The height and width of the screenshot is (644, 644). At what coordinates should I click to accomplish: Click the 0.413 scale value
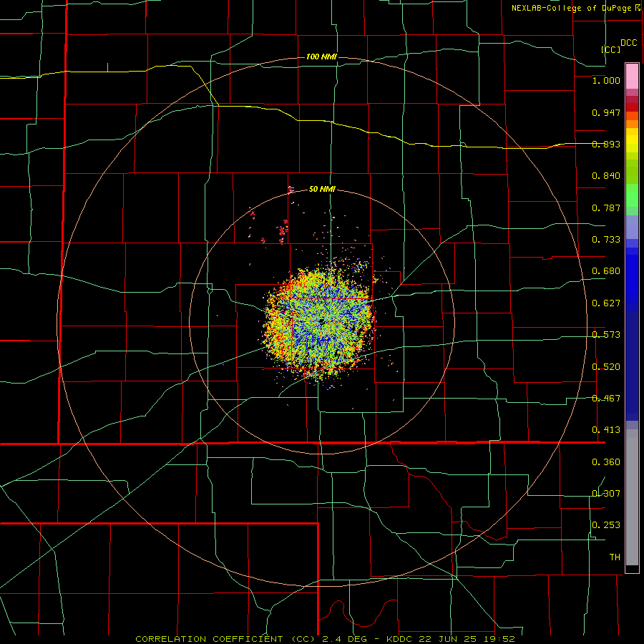(x=606, y=430)
